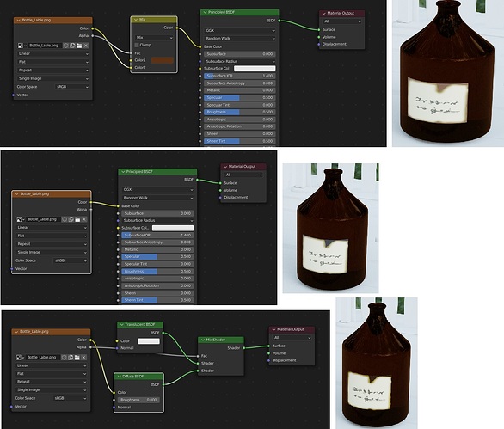Click open-folder icon in Mix-setup image node
This screenshot has width=504, height=429.
point(79,46)
